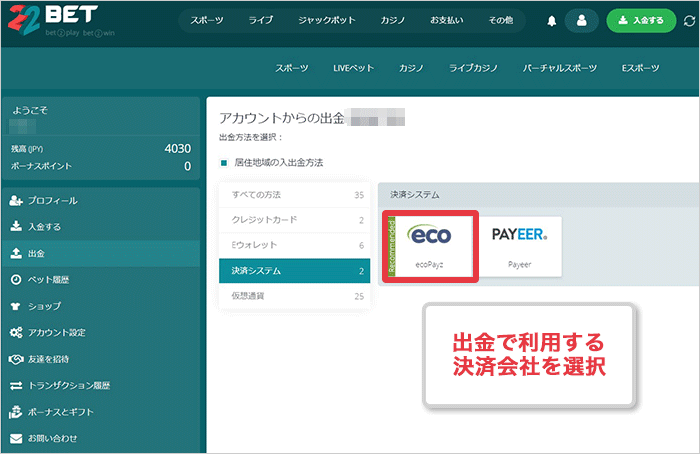Click the お問い合わせ envelope icon
This screenshot has width=700, height=454.
16,438
